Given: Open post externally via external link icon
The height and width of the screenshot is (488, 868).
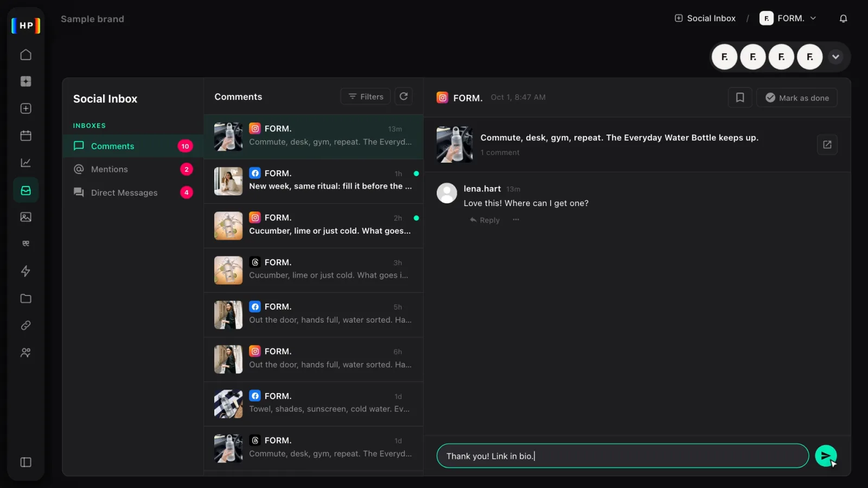Looking at the screenshot, I should click(827, 145).
